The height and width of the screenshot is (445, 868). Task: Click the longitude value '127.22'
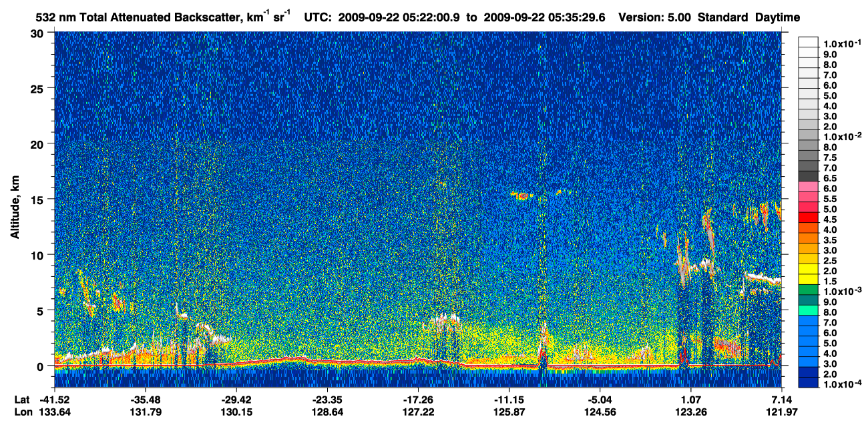click(x=418, y=412)
